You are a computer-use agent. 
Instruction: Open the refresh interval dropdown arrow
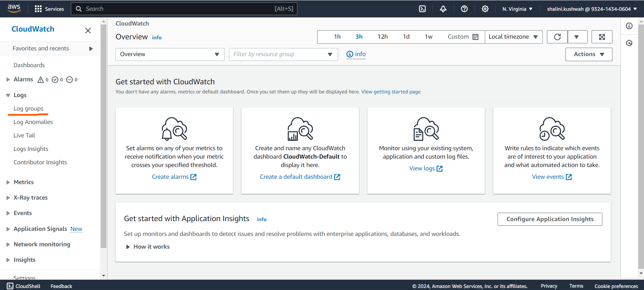coord(578,37)
